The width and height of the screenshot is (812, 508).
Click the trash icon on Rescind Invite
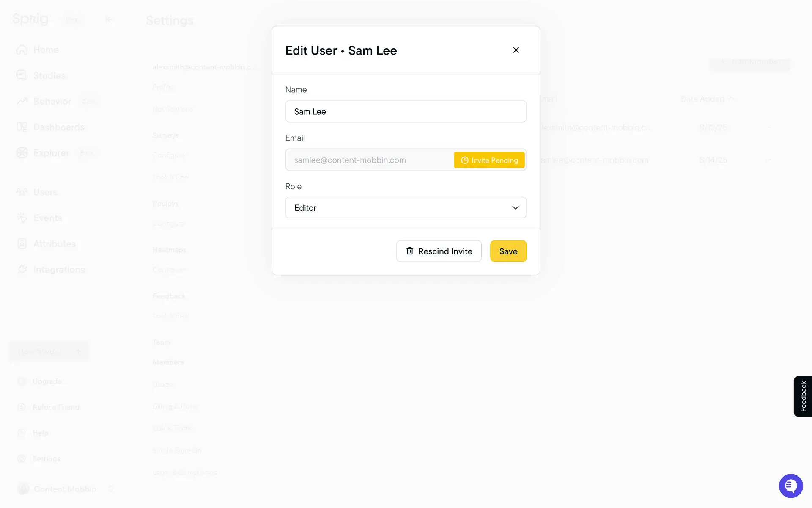pyautogui.click(x=409, y=251)
